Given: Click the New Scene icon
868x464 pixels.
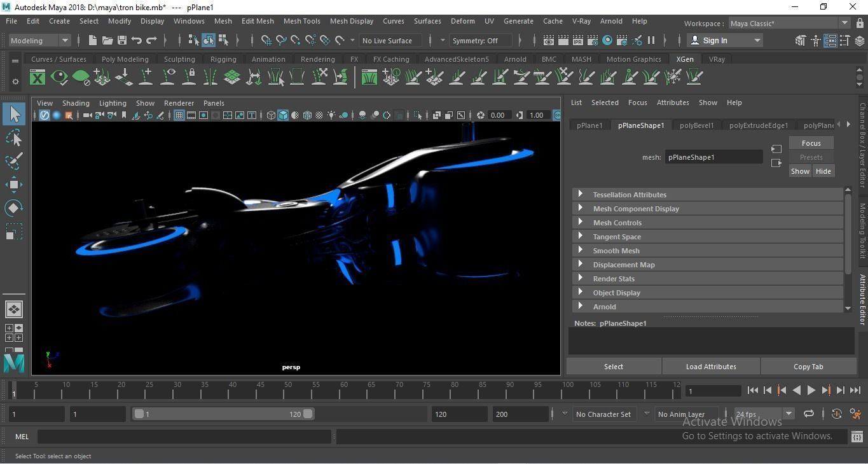Looking at the screenshot, I should [93, 40].
